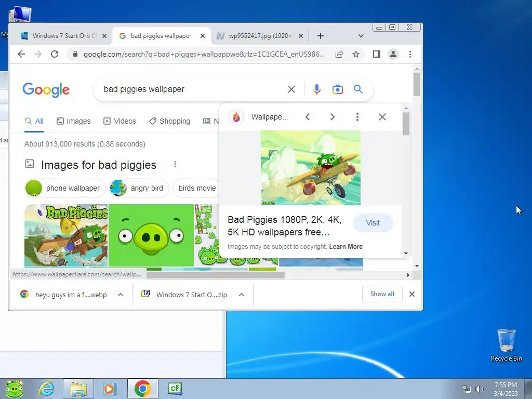This screenshot has height=399, width=532.
Task: Search by image with the camera icon
Action: [x=337, y=89]
